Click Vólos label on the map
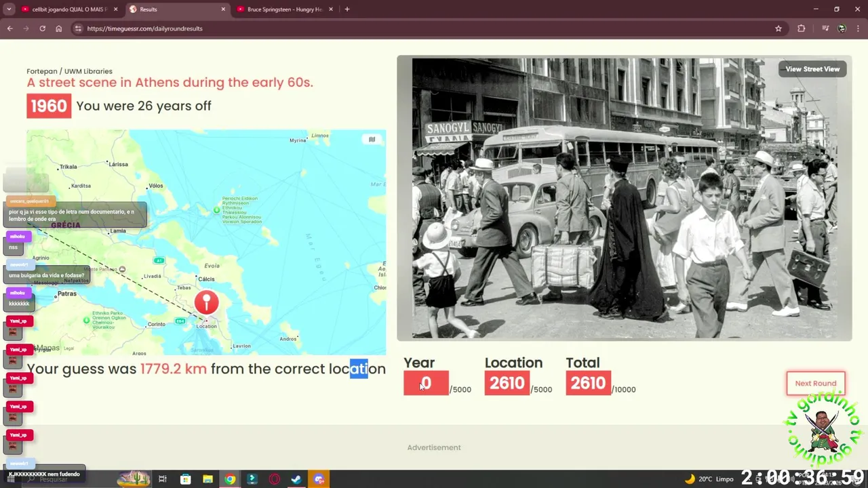The width and height of the screenshot is (868, 488). coord(156,186)
